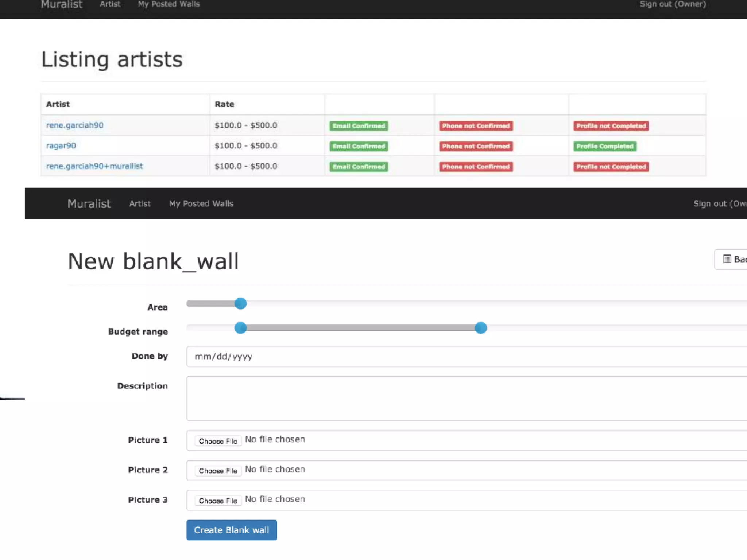The image size is (747, 560).
Task: Choose File for Picture 2
Action: pos(218,471)
